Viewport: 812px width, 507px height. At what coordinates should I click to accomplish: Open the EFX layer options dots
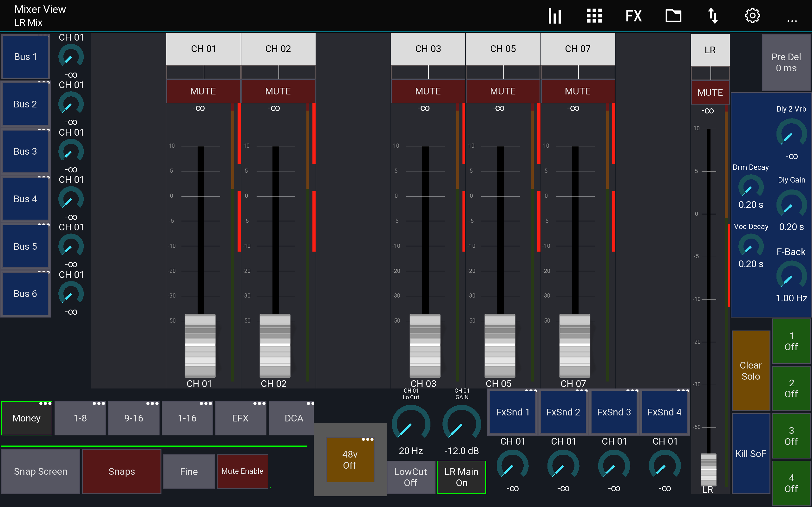pyautogui.click(x=259, y=403)
